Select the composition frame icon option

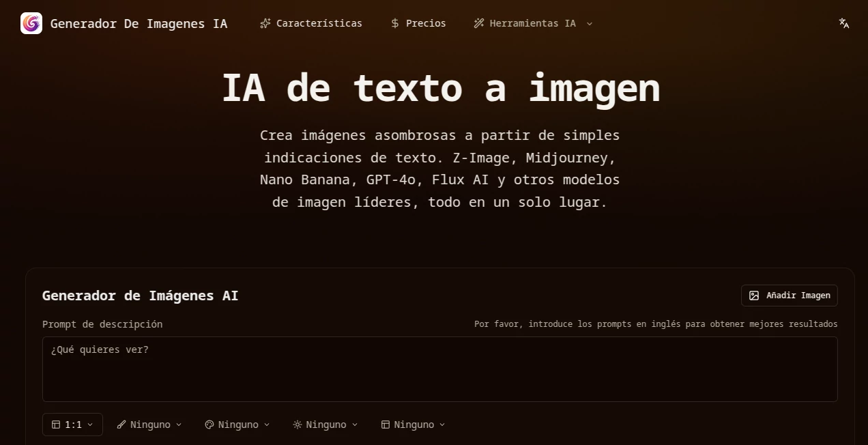pyautogui.click(x=386, y=424)
